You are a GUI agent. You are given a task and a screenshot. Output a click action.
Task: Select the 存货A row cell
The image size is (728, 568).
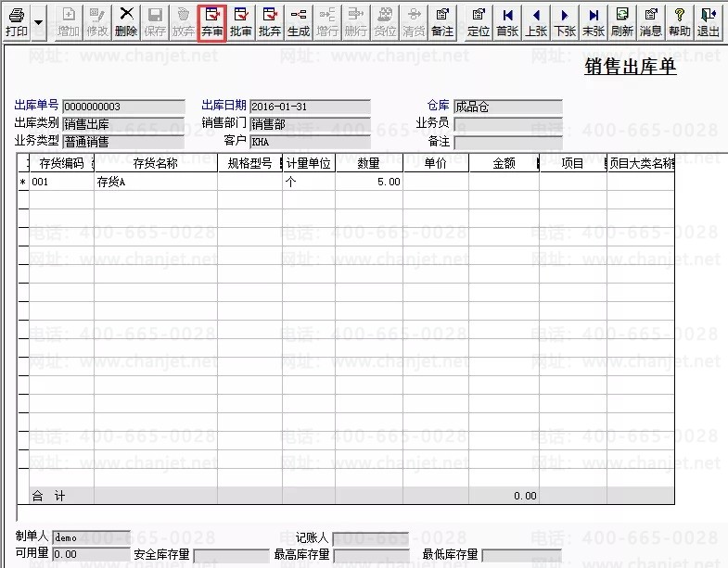pos(156,182)
